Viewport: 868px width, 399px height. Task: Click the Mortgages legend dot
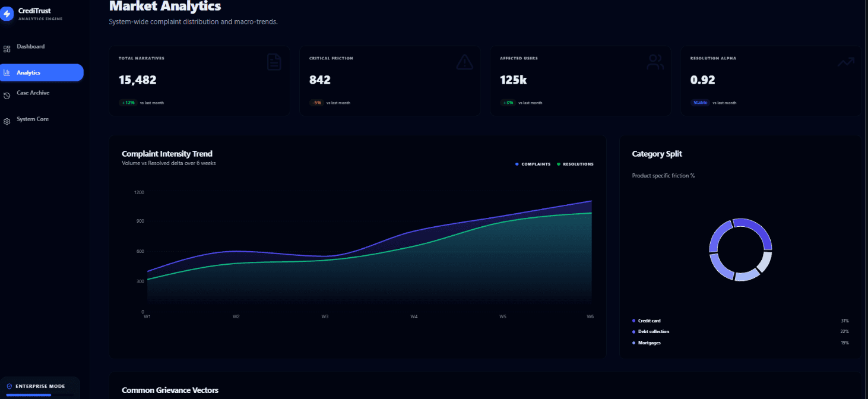(633, 343)
